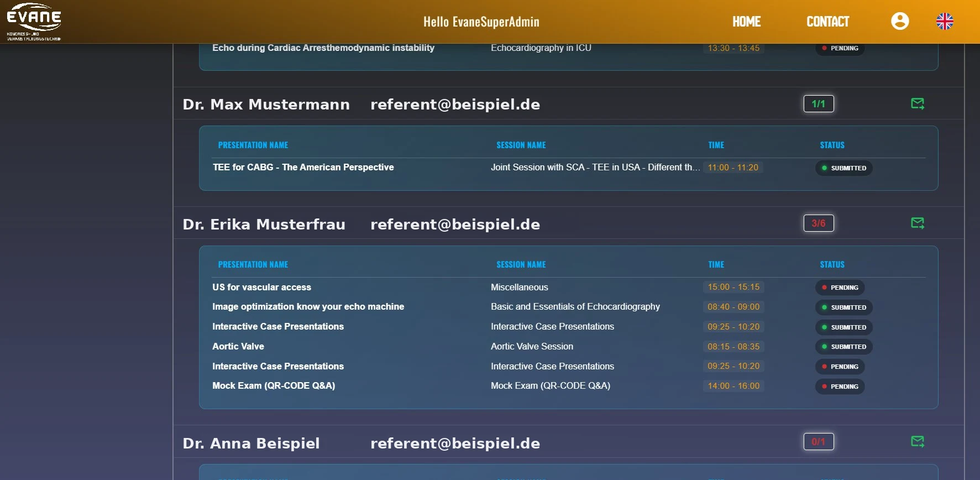Click the SUBMITTED status for TEE for CABG
The width and height of the screenshot is (980, 480).
point(844,168)
